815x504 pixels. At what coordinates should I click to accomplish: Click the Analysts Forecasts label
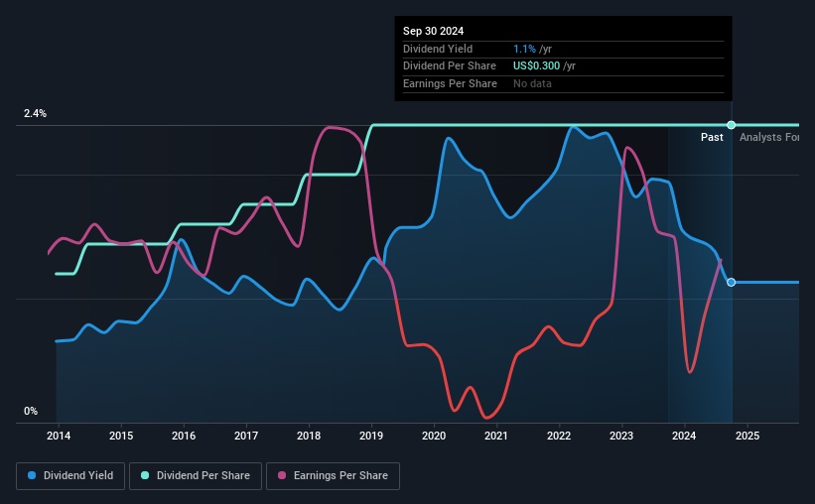[769, 137]
